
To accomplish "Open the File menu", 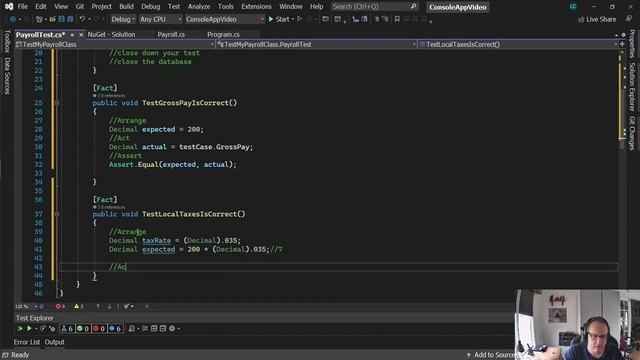I will [x=22, y=7].
